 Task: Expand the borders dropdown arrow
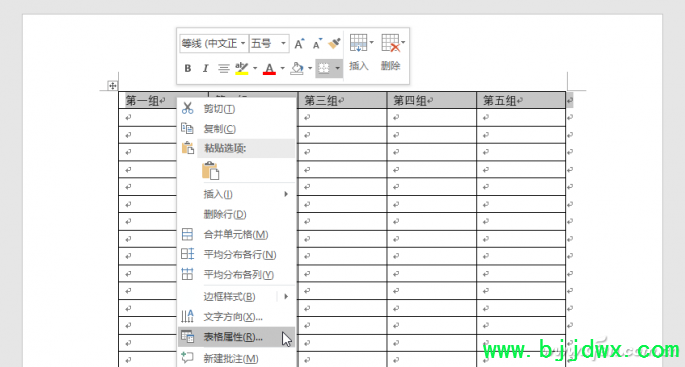pyautogui.click(x=337, y=69)
